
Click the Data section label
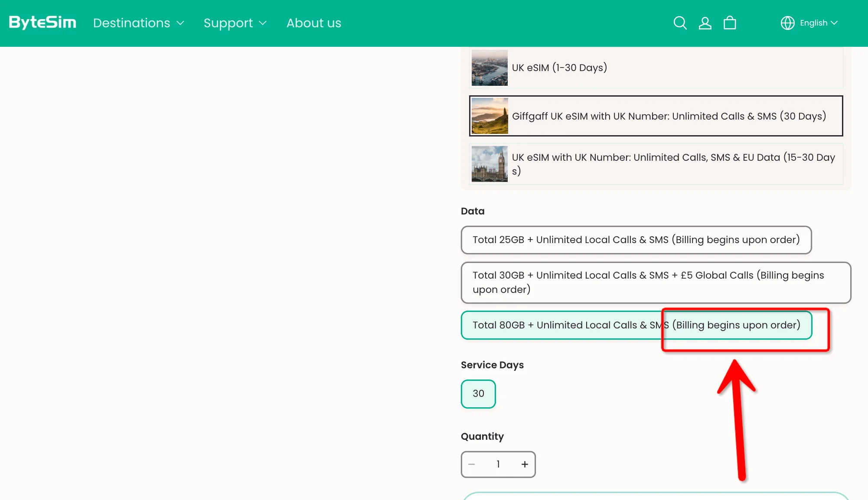click(x=473, y=211)
